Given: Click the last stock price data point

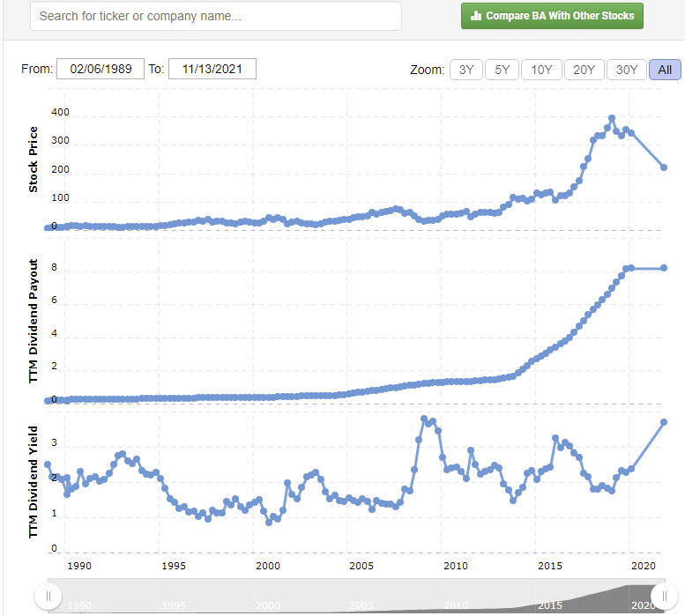Looking at the screenshot, I should [x=664, y=167].
